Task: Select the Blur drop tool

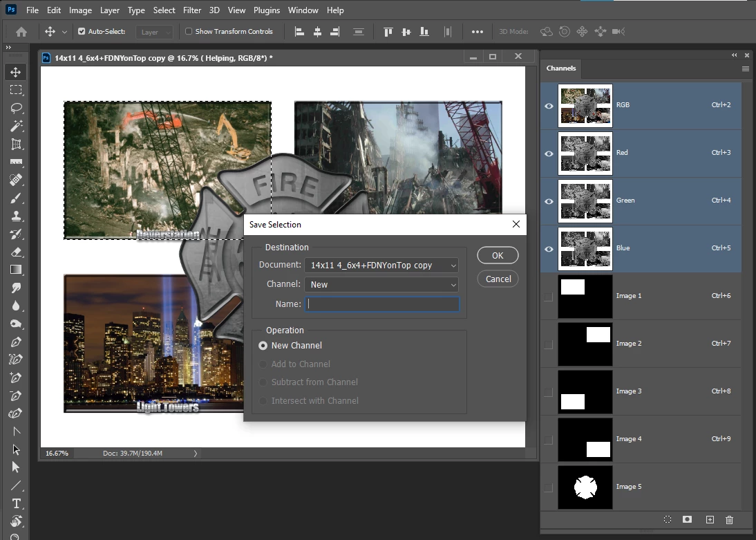Action: click(15, 306)
